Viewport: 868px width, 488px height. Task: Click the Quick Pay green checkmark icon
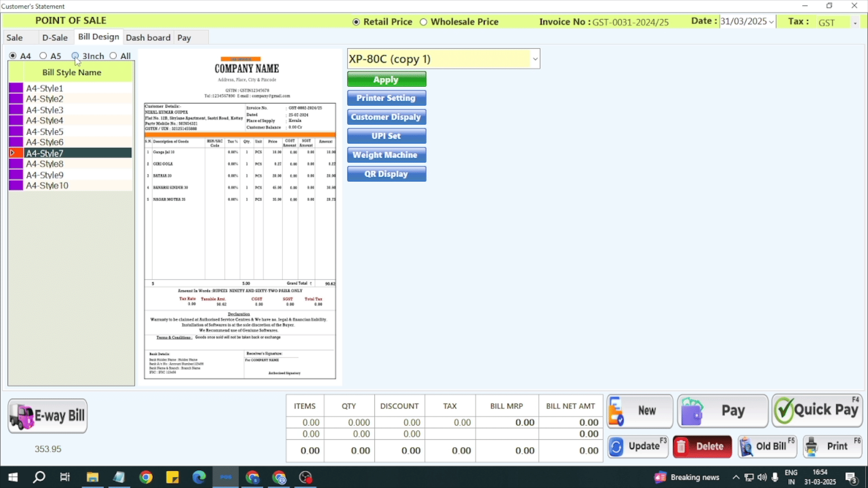coord(784,410)
